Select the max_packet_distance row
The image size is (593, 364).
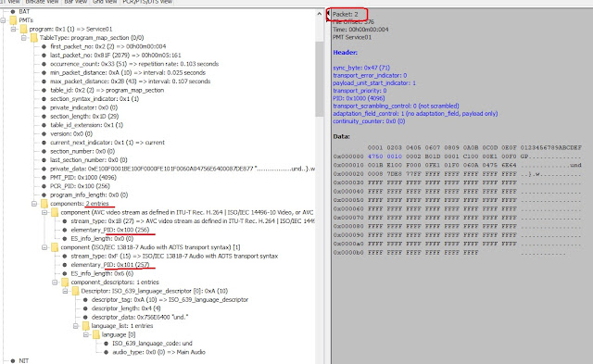[130, 82]
